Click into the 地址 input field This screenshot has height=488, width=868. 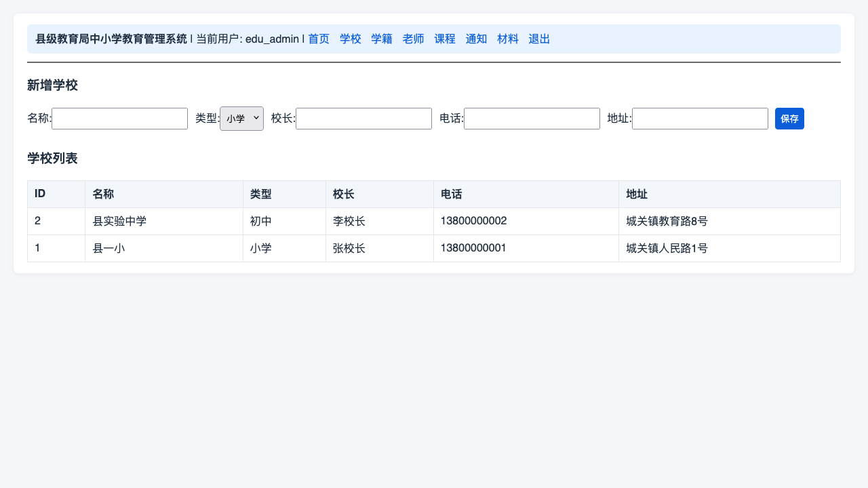(700, 119)
